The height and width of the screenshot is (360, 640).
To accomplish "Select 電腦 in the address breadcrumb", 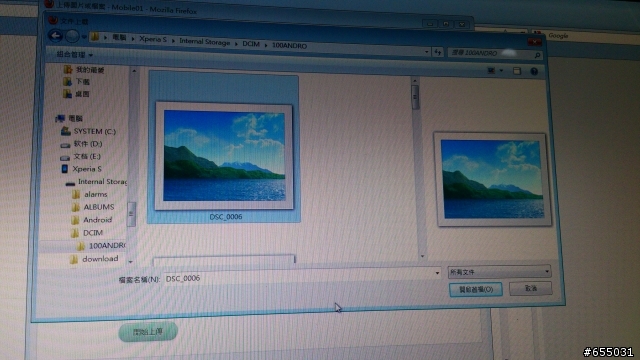I will coord(119,38).
